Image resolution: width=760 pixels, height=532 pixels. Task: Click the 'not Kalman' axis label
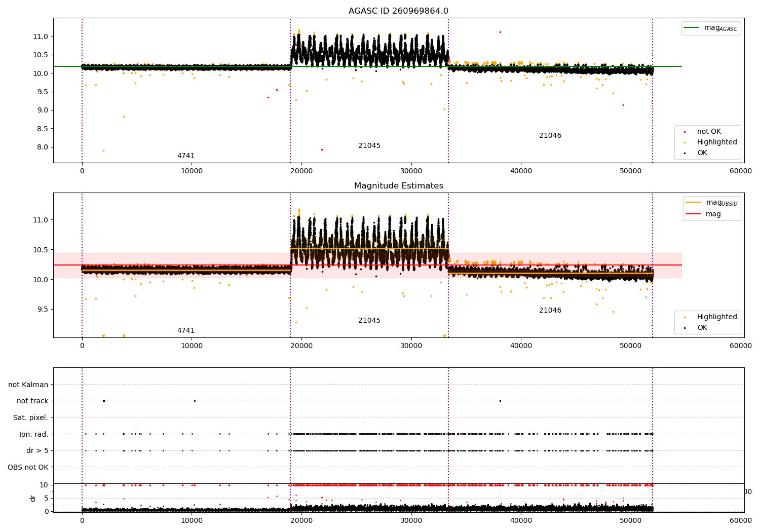pos(28,385)
